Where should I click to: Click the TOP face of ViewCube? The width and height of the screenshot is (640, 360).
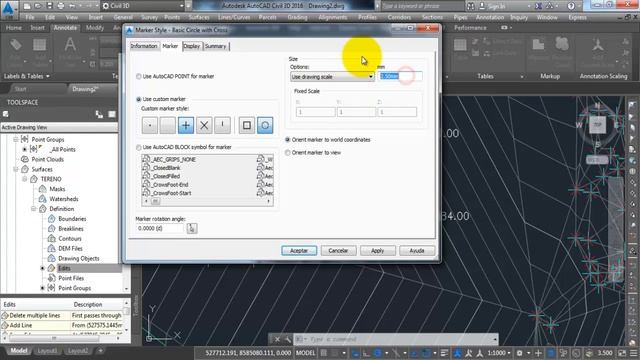tap(598, 125)
